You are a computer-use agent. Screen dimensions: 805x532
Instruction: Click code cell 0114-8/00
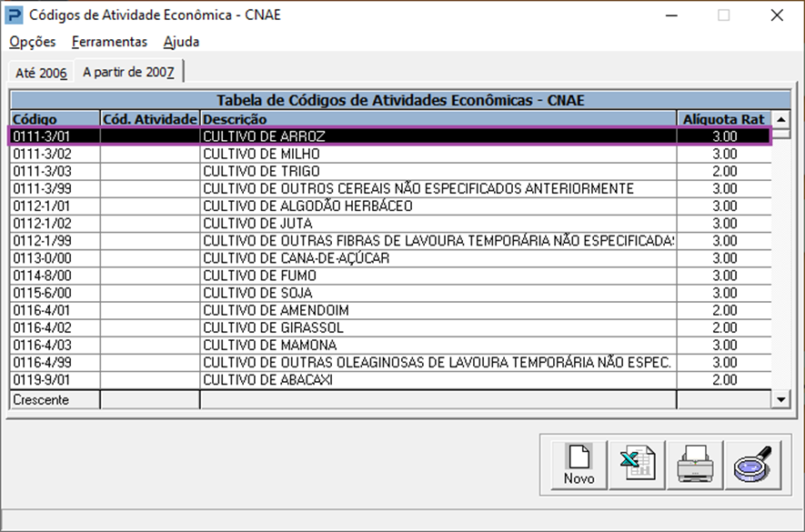click(55, 276)
